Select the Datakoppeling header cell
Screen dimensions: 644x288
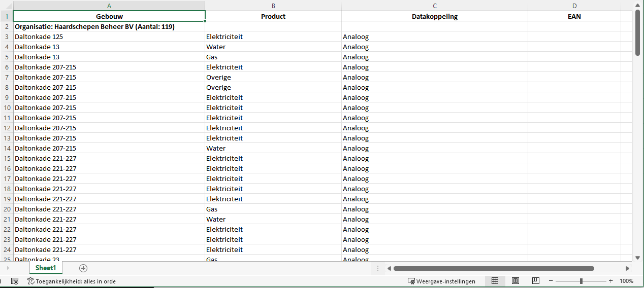point(434,16)
